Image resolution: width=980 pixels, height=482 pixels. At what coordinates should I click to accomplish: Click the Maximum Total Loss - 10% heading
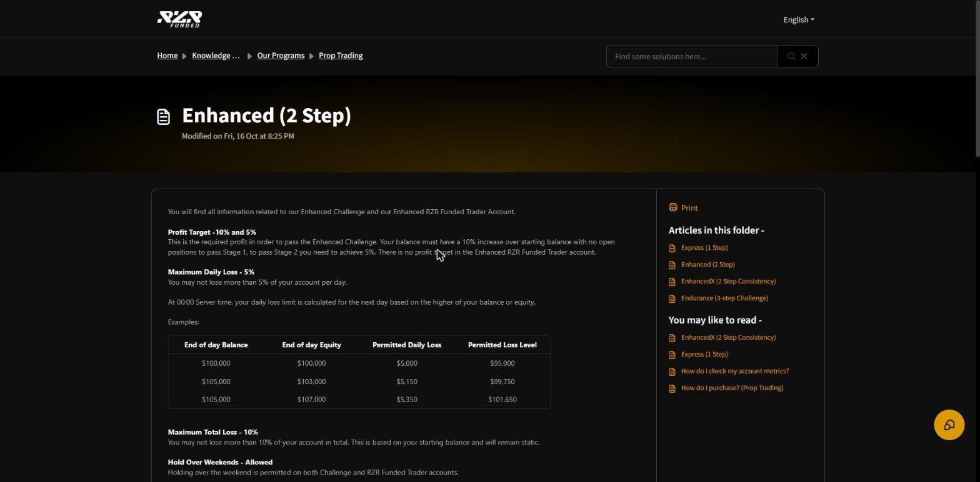pyautogui.click(x=213, y=432)
